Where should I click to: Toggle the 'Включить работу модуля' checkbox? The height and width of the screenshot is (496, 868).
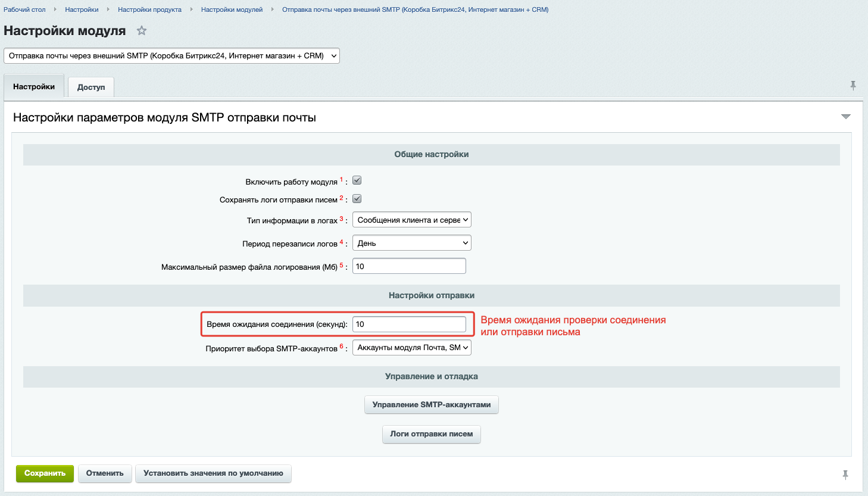tap(357, 180)
